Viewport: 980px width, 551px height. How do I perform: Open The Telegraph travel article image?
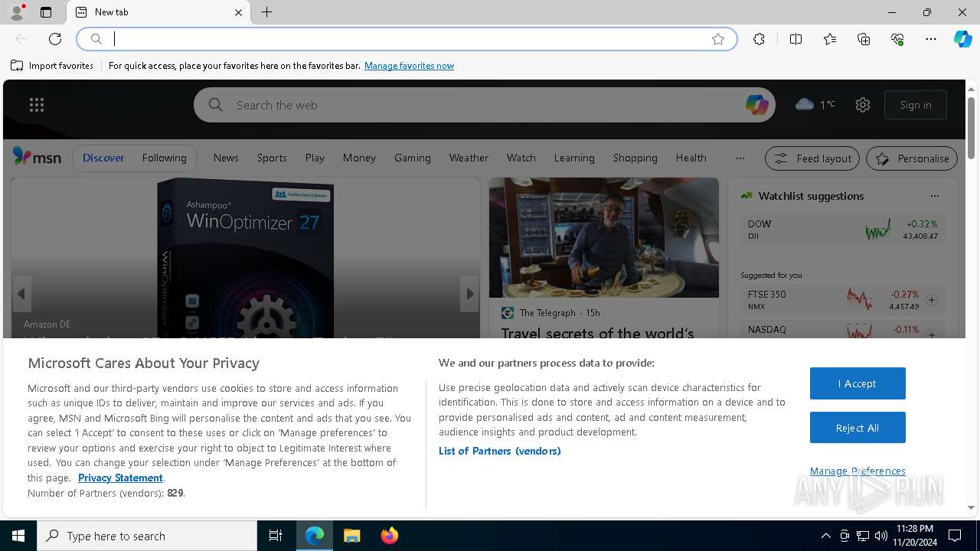604,238
